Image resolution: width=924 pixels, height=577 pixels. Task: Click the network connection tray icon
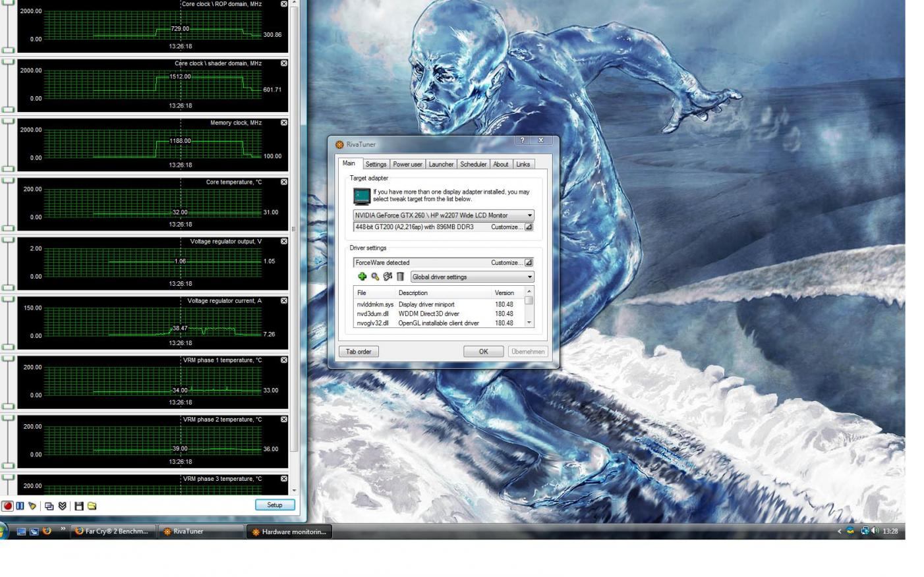(x=864, y=531)
